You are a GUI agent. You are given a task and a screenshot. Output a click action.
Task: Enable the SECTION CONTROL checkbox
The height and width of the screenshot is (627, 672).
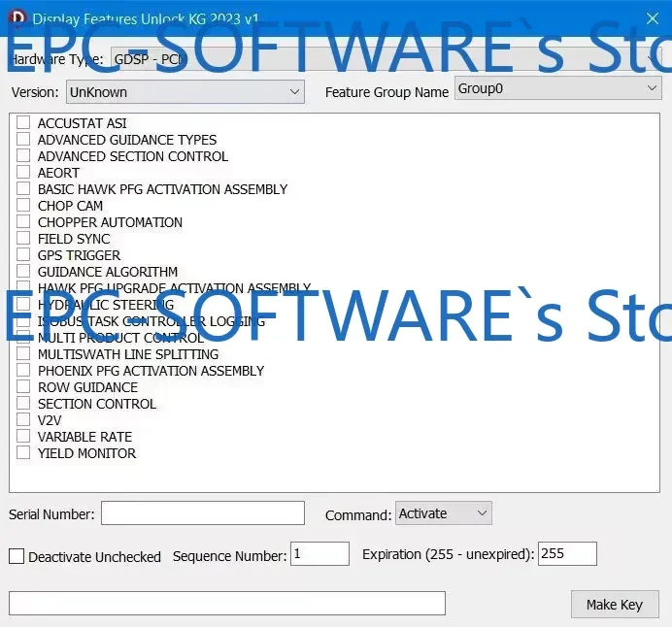[23, 403]
